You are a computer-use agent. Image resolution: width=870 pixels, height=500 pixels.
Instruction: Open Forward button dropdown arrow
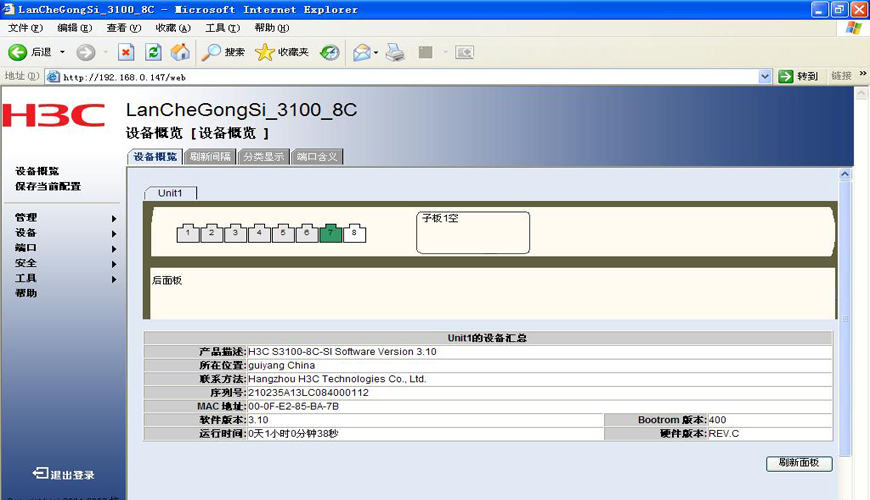(x=105, y=52)
